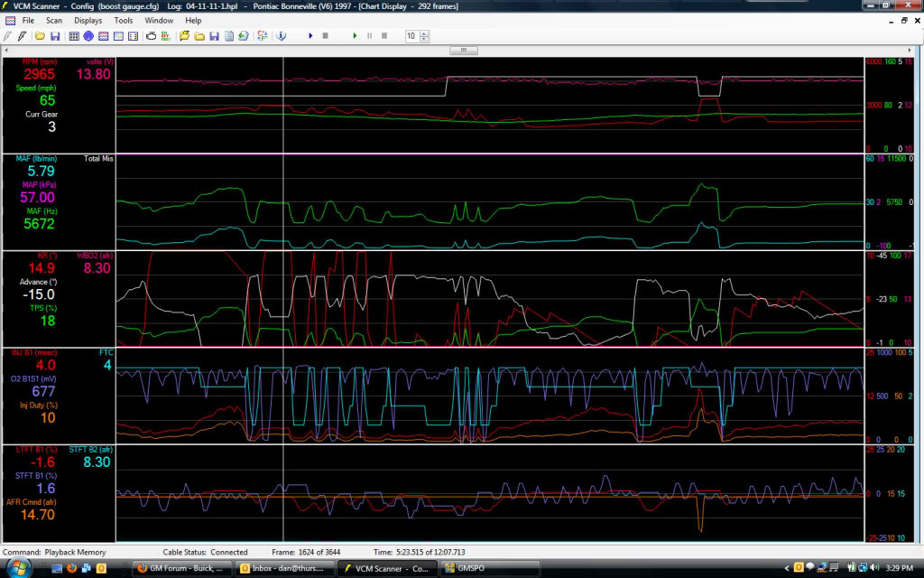Click the green-red DTC codes icon
The width and height of the screenshot is (924, 578).
pos(166,36)
